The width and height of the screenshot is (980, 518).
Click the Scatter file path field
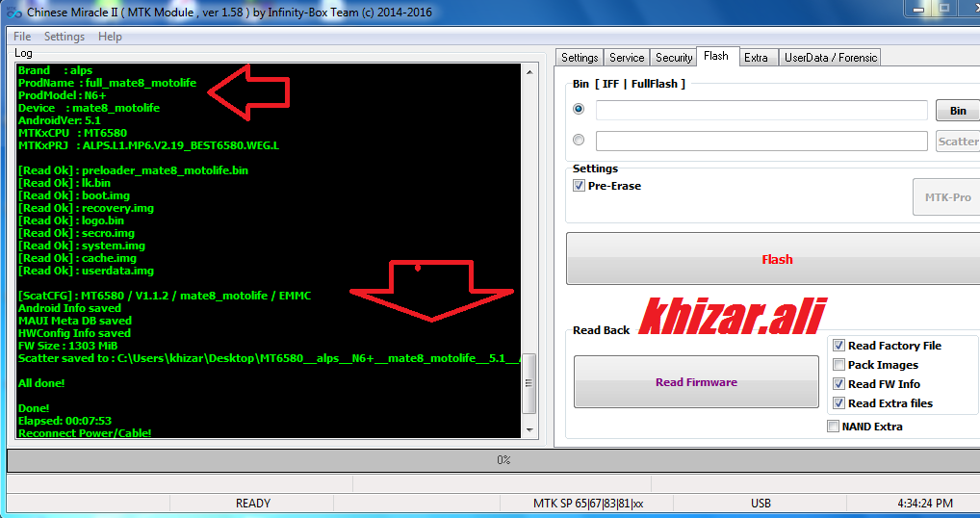761,141
